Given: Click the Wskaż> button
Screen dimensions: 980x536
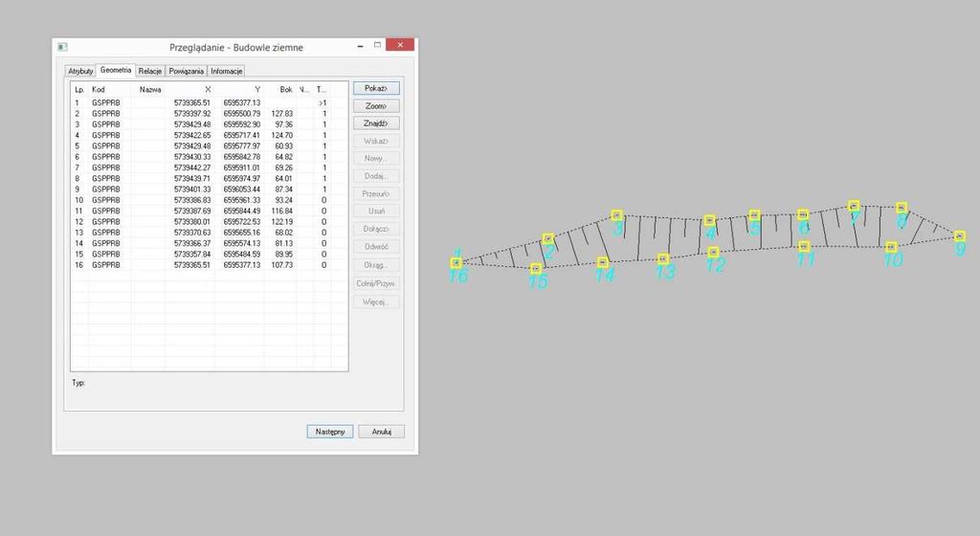Looking at the screenshot, I should click(x=376, y=141).
